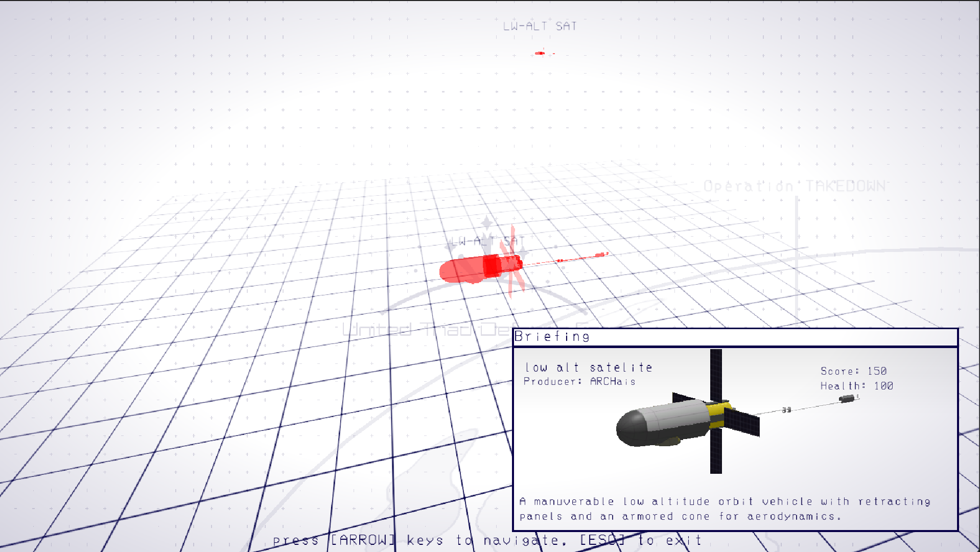Click the small gray probe in preview
980x552 pixels.
click(849, 399)
